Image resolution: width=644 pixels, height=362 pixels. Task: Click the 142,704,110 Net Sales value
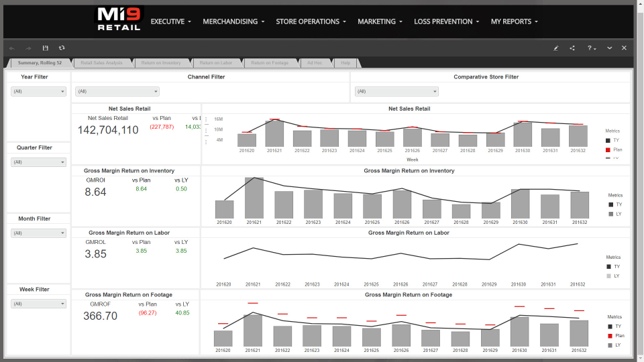(x=108, y=130)
